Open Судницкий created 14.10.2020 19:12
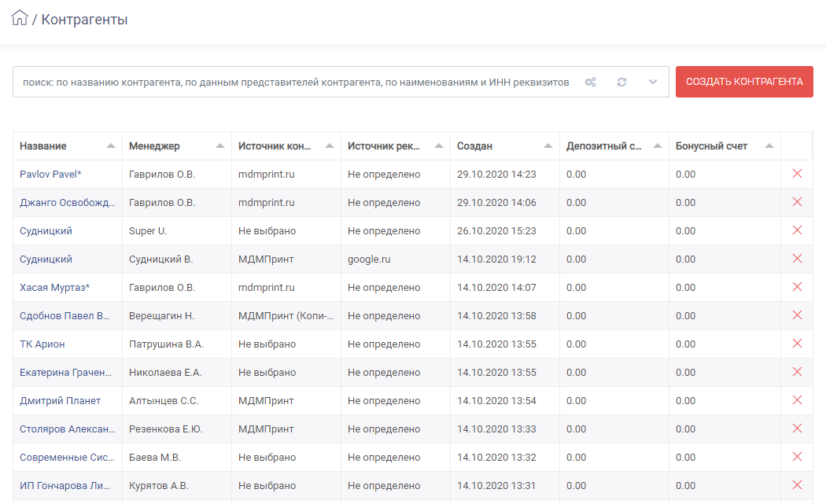This screenshot has height=504, width=826. (46, 259)
